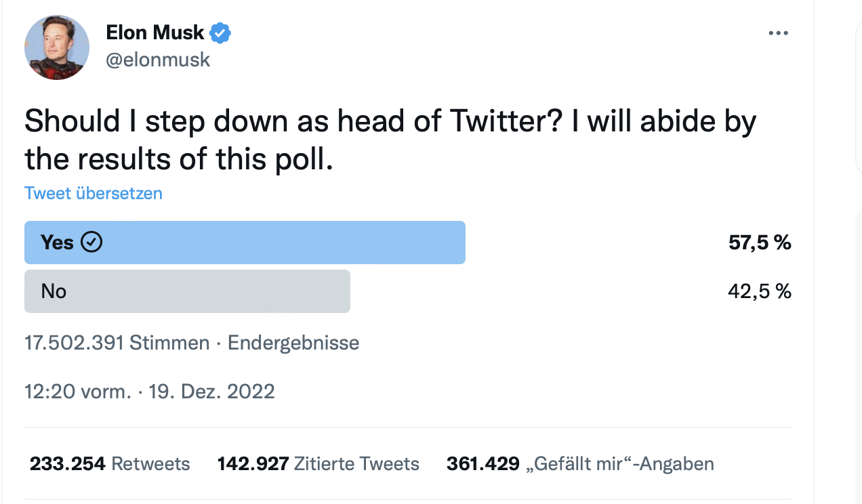
Task: Click the @elonmusk handle
Action: point(158,60)
